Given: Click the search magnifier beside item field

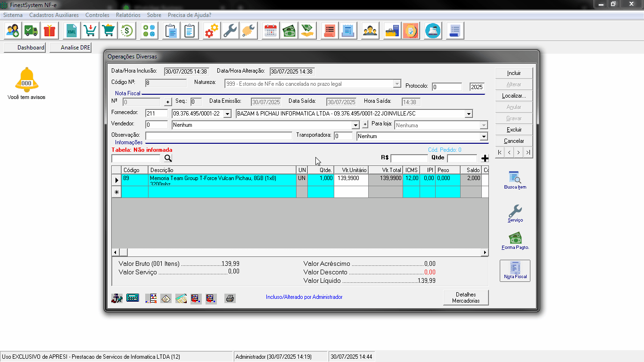Looking at the screenshot, I should click(x=168, y=158).
